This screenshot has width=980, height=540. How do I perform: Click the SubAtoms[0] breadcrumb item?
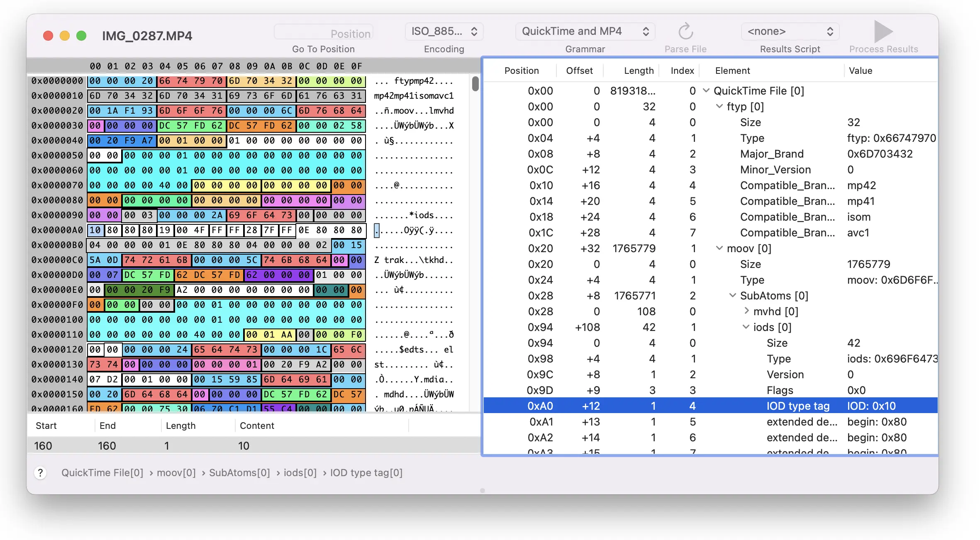[239, 473]
